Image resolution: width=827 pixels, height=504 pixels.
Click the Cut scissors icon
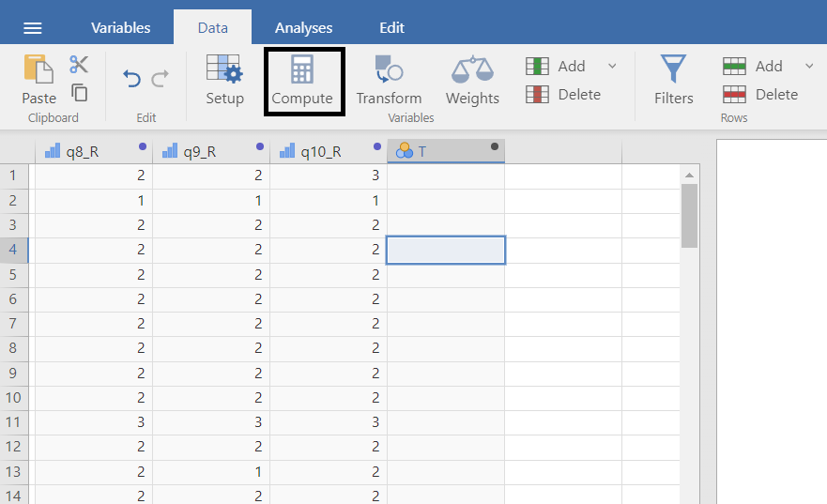79,64
